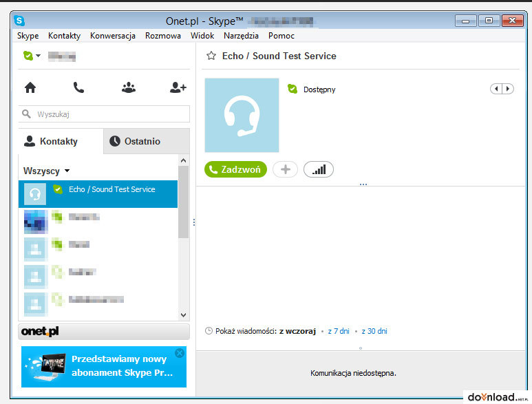Image resolution: width=532 pixels, height=404 pixels.
Task: Click the onet.pl logo bar
Action: point(104,332)
